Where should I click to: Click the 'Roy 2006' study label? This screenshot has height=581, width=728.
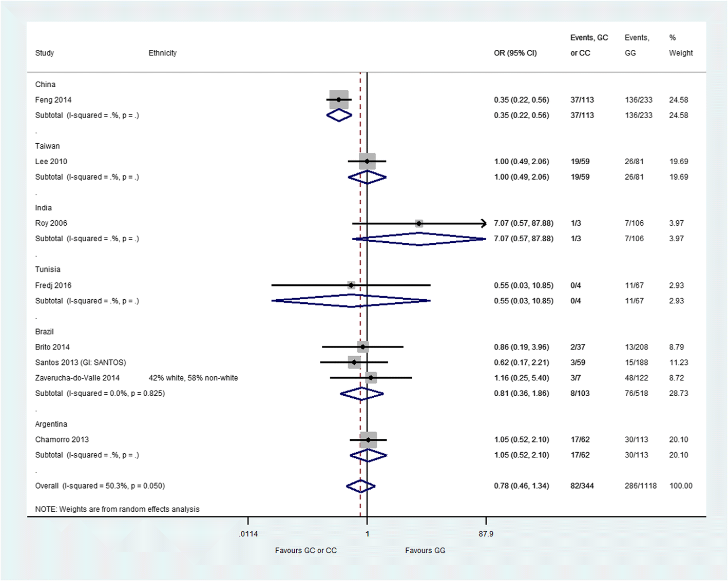coord(51,223)
